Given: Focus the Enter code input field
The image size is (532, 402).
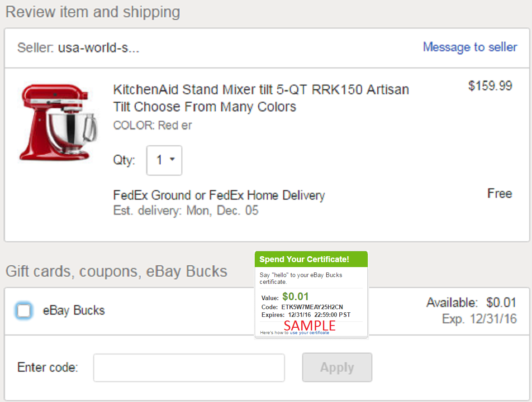Looking at the screenshot, I should click(189, 368).
